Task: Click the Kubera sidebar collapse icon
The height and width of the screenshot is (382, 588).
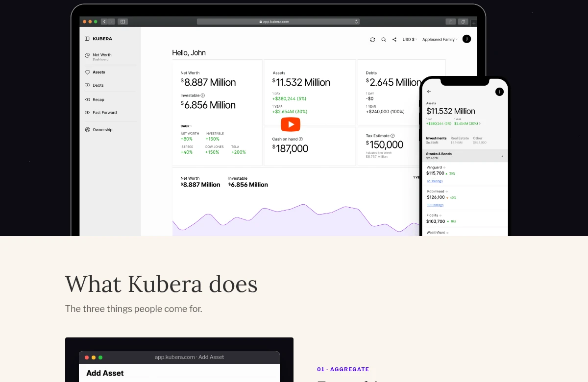Action: (87, 39)
